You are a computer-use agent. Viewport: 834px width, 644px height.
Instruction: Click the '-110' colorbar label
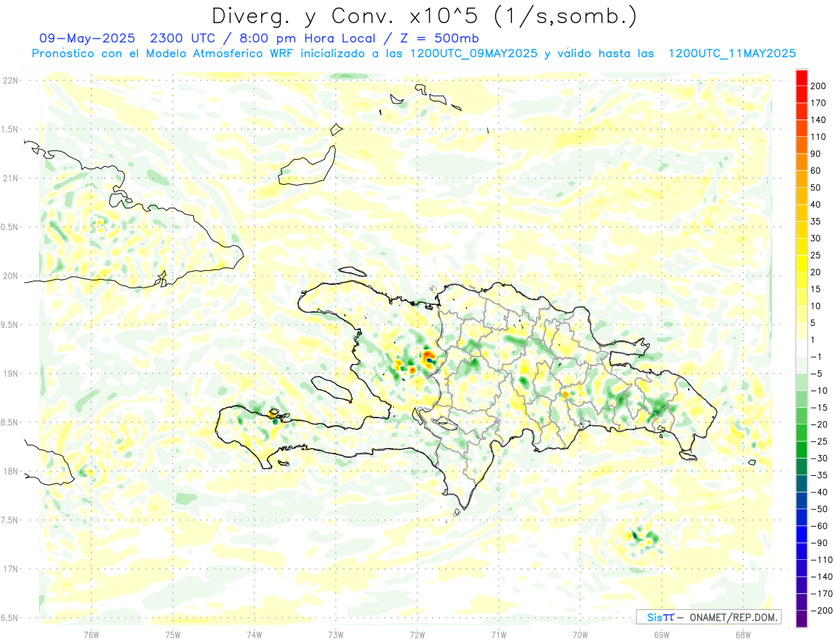pyautogui.click(x=821, y=560)
